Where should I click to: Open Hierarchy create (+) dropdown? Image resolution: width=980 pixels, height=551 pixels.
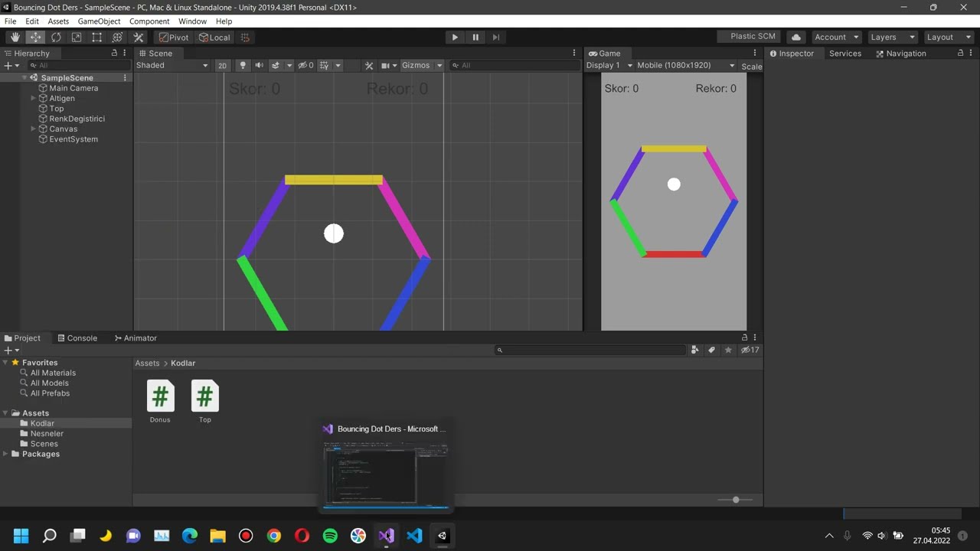point(11,65)
